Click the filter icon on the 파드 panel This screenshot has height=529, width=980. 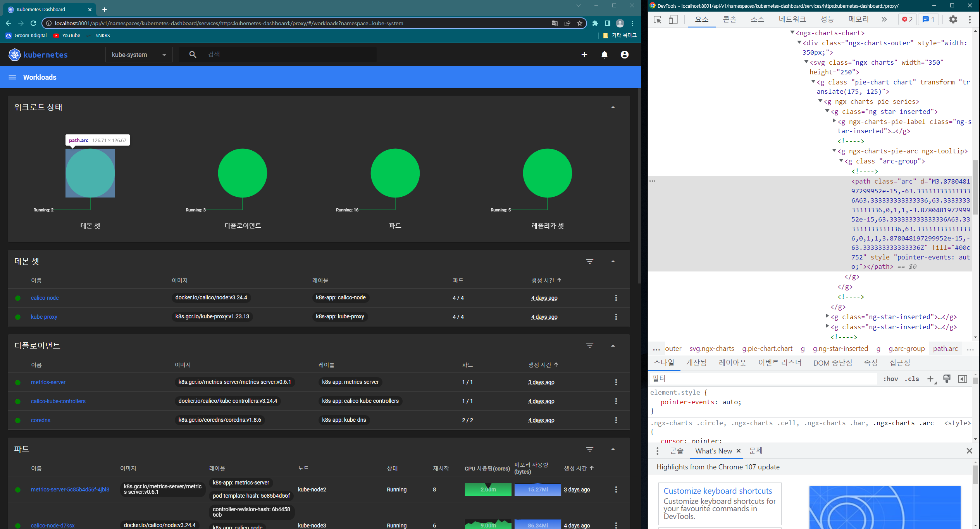(589, 449)
